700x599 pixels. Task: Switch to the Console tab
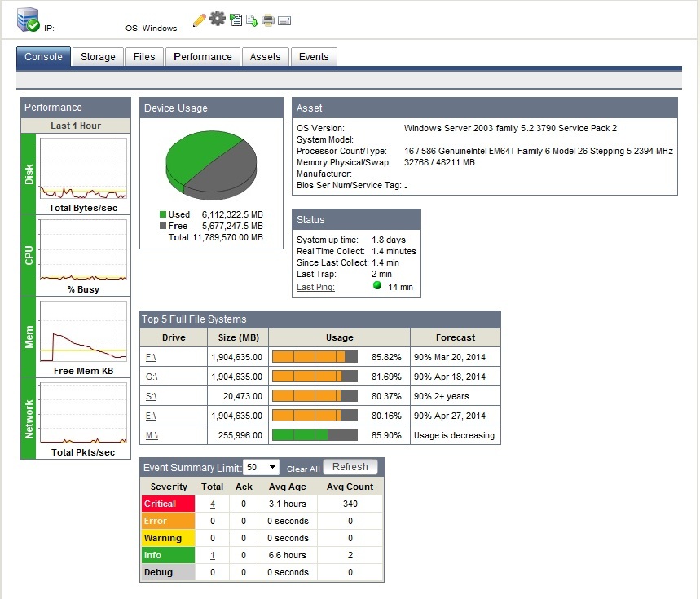pos(43,57)
